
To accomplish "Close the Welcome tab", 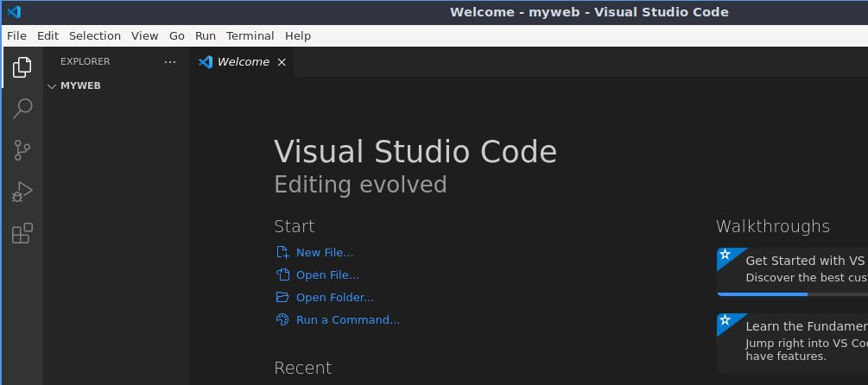I will [x=282, y=62].
